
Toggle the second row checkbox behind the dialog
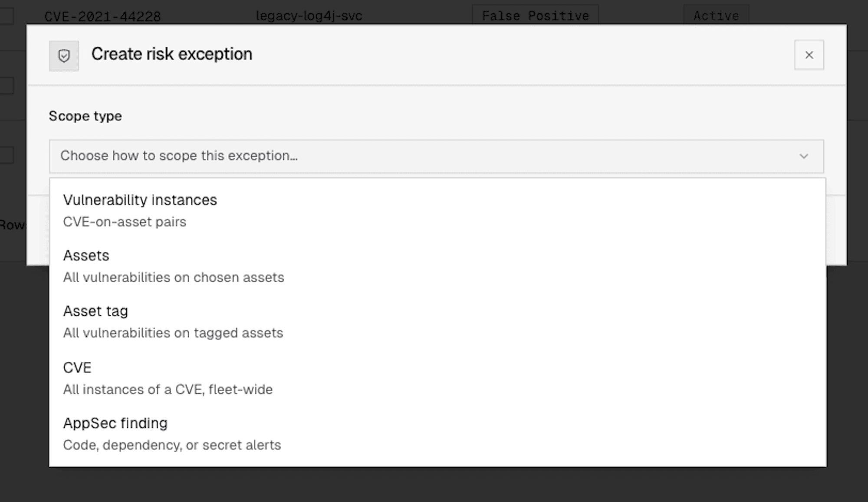[6, 86]
